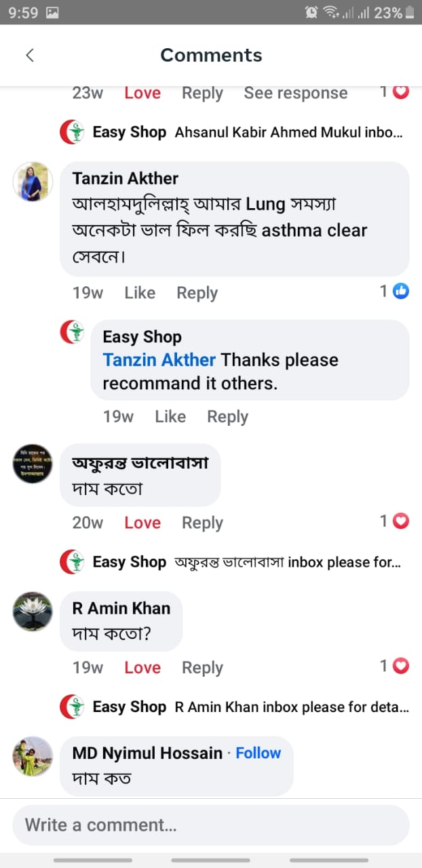
Task: Like Tanzin Akther's comment
Action: pos(140,293)
